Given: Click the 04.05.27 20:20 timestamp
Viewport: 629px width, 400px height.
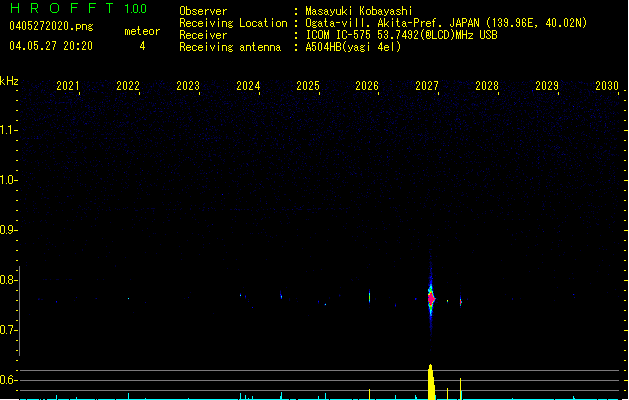Looking at the screenshot, I should tap(50, 46).
